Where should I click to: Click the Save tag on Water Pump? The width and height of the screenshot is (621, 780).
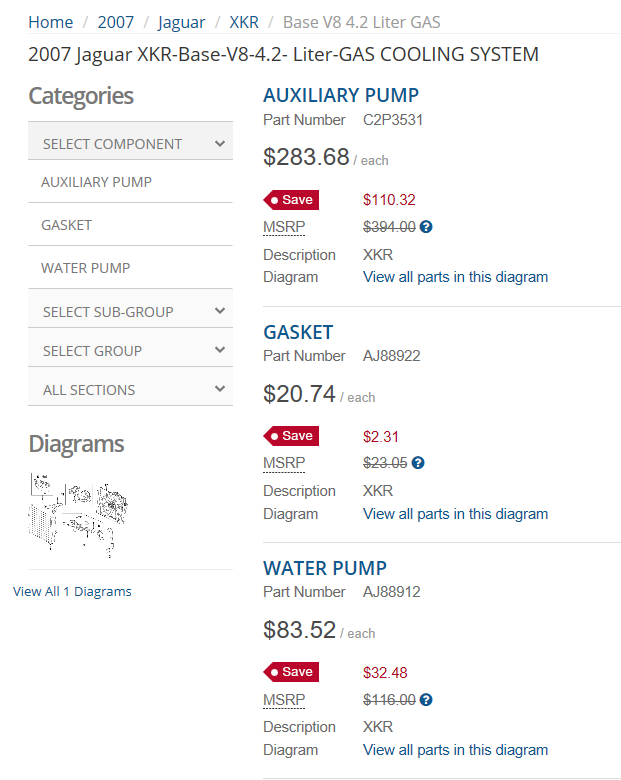[291, 672]
